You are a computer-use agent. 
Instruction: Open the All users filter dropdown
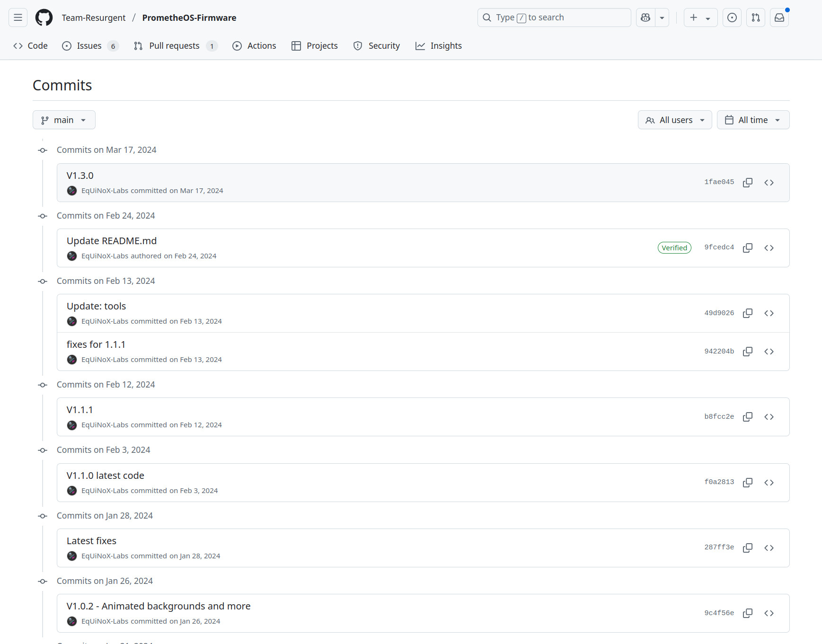[x=675, y=120]
